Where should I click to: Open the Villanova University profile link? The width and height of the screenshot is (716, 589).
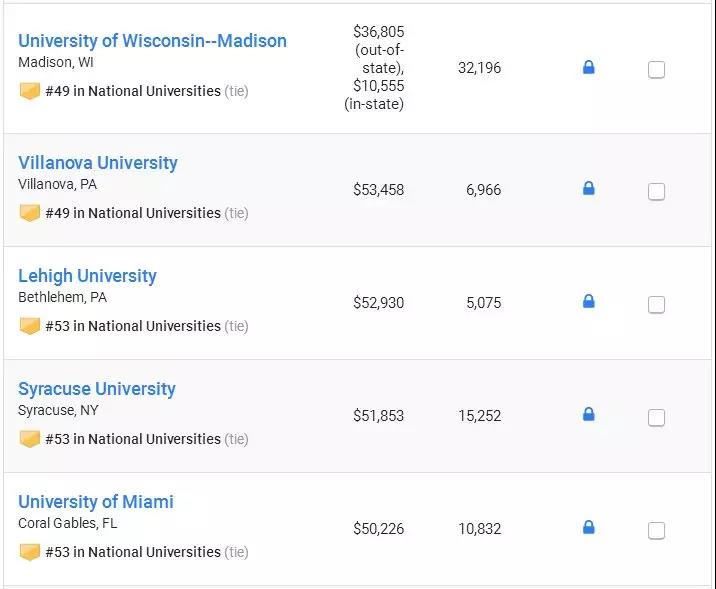point(98,163)
